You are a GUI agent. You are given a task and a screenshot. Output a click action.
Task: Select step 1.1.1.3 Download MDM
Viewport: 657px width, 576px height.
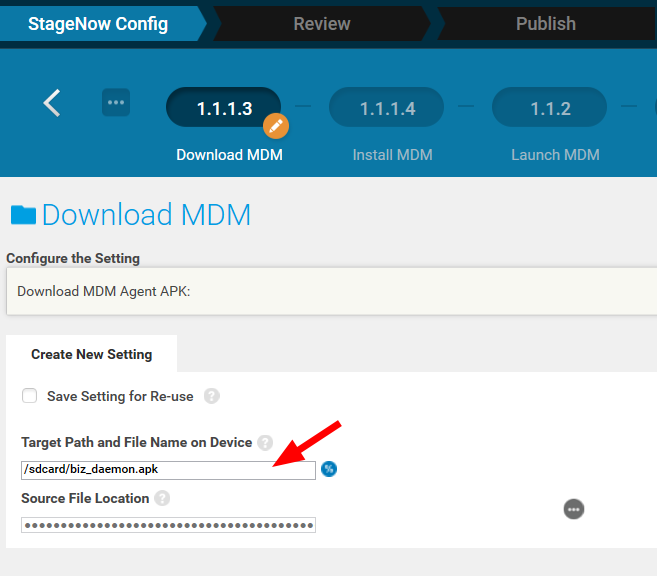[x=224, y=108]
